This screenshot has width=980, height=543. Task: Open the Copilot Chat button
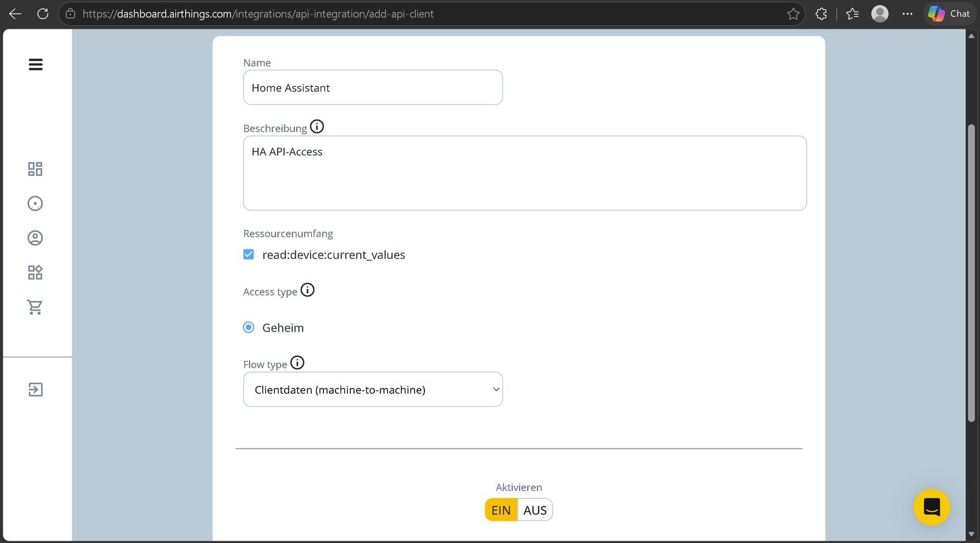click(949, 13)
